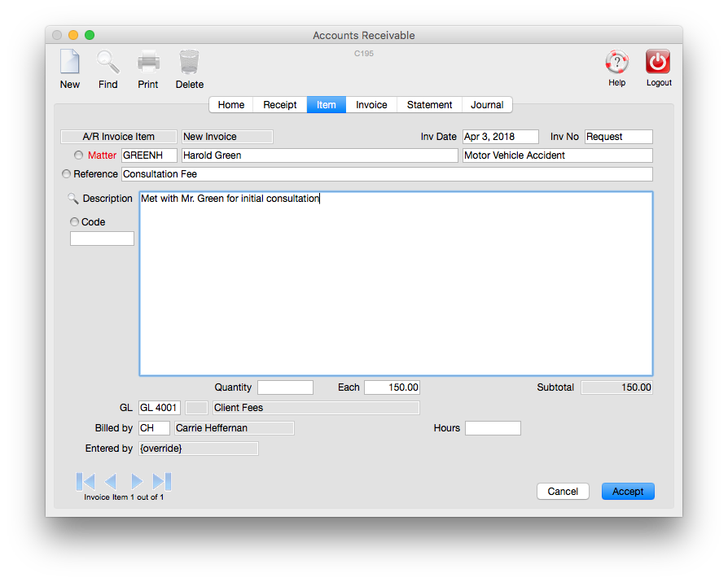The width and height of the screenshot is (728, 582).
Task: Click the Delete trash can icon
Action: (x=189, y=63)
